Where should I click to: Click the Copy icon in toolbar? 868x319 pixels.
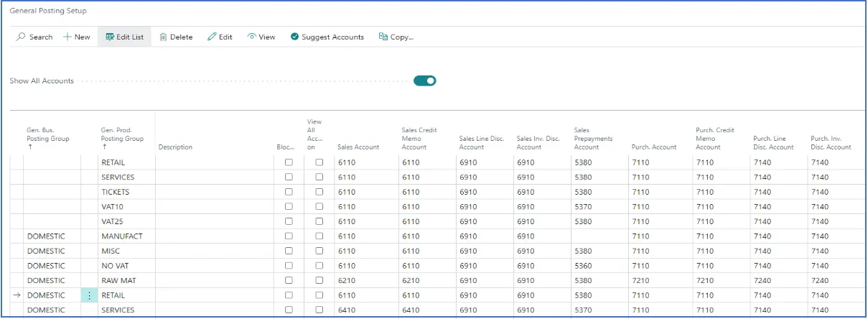point(383,37)
